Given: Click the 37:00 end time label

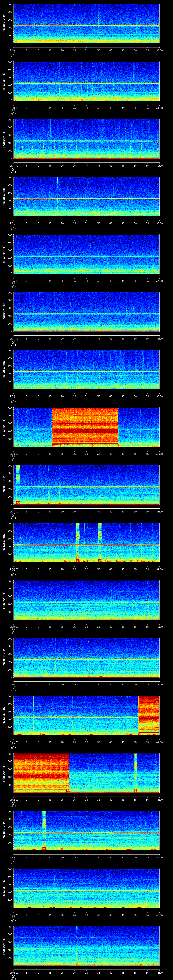Looking at the screenshot, I should (x=159, y=454).
